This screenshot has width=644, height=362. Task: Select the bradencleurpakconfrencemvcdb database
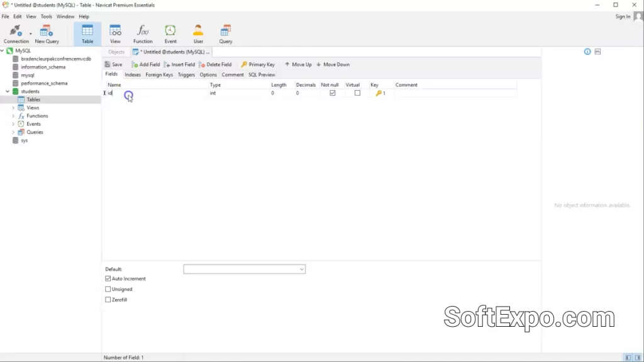pos(56,59)
